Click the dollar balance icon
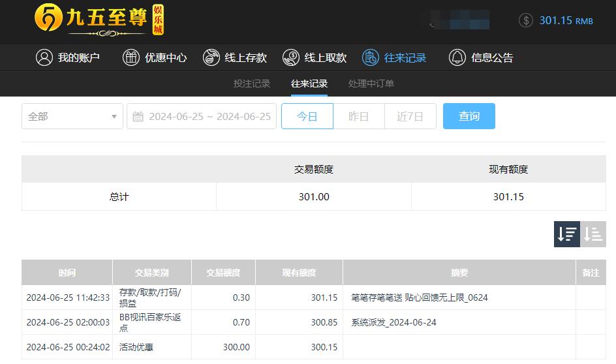616x364 pixels. pyautogui.click(x=526, y=20)
